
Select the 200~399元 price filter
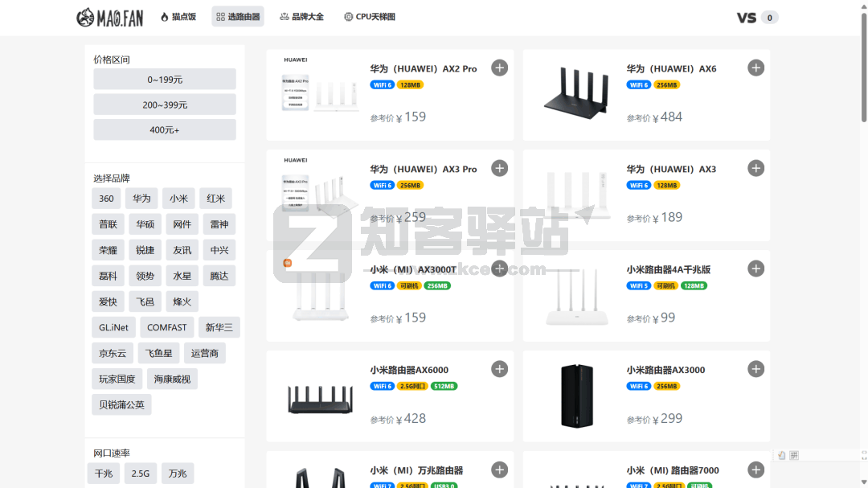[165, 105]
